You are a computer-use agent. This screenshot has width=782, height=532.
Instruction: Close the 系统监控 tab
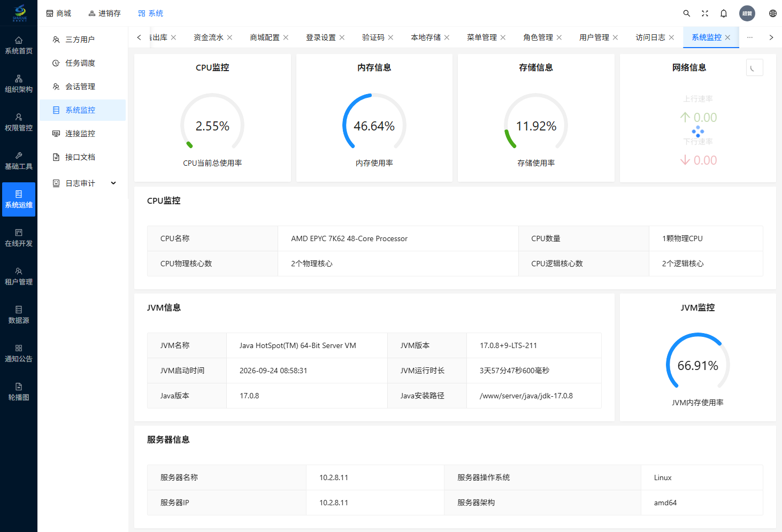click(x=727, y=37)
